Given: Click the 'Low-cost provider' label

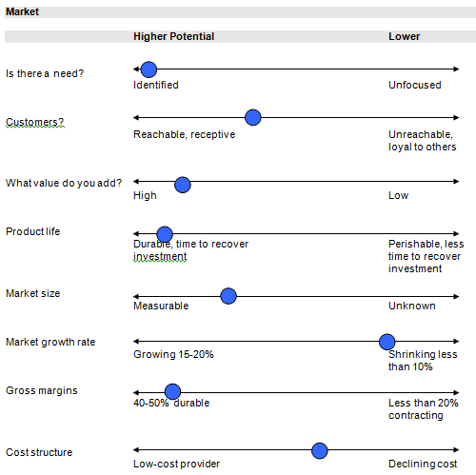Looking at the screenshot, I should tap(176, 464).
